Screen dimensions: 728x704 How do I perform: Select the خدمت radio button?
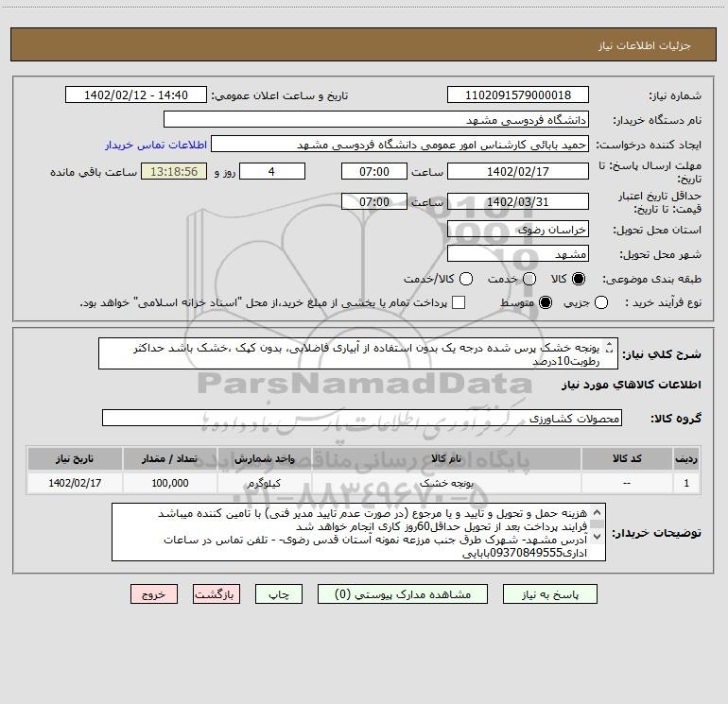(529, 279)
